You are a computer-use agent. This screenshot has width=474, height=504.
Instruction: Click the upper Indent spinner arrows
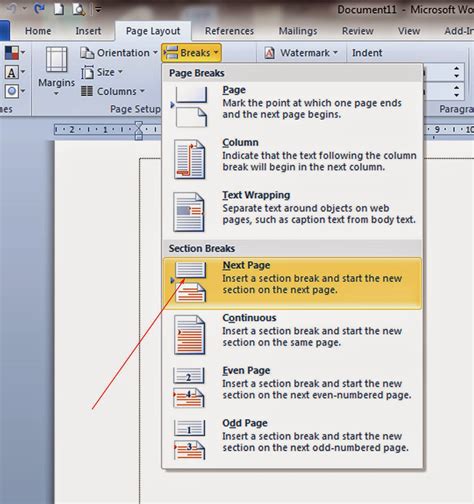(x=456, y=72)
